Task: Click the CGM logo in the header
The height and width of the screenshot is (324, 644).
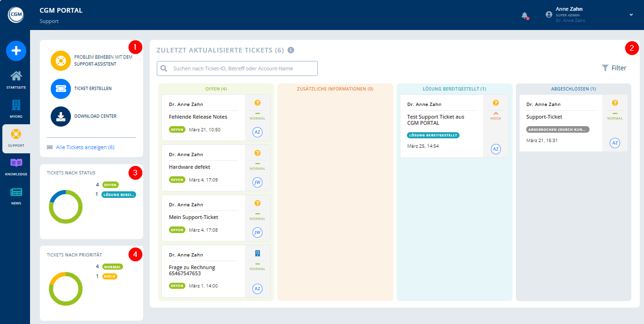Action: tap(15, 15)
